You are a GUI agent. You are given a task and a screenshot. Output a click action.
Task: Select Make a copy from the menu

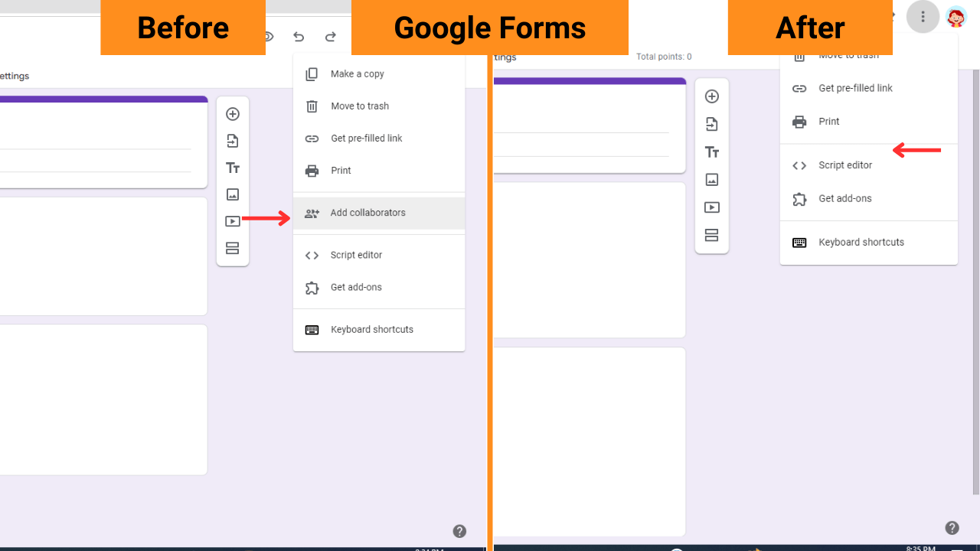357,73
